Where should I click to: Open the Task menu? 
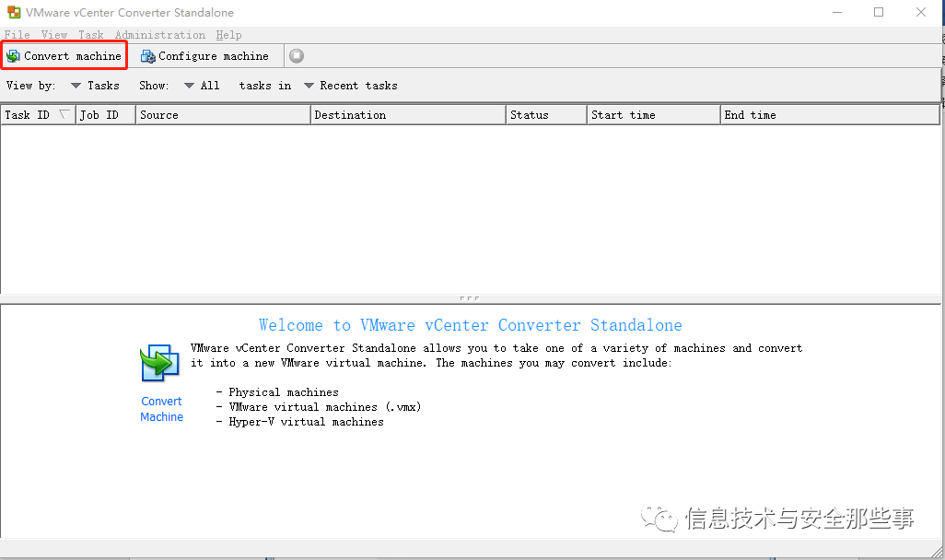click(x=91, y=35)
